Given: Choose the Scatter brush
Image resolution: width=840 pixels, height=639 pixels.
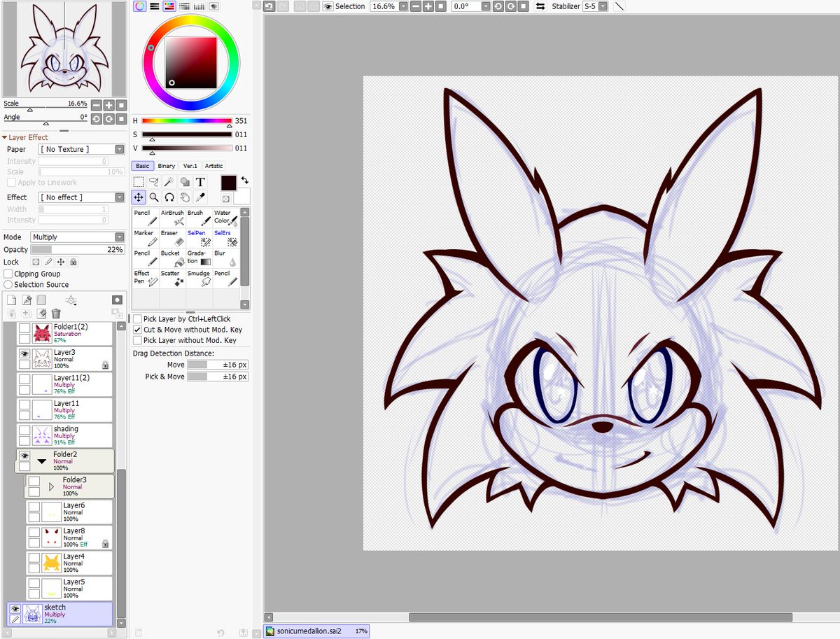Looking at the screenshot, I should tap(172, 278).
